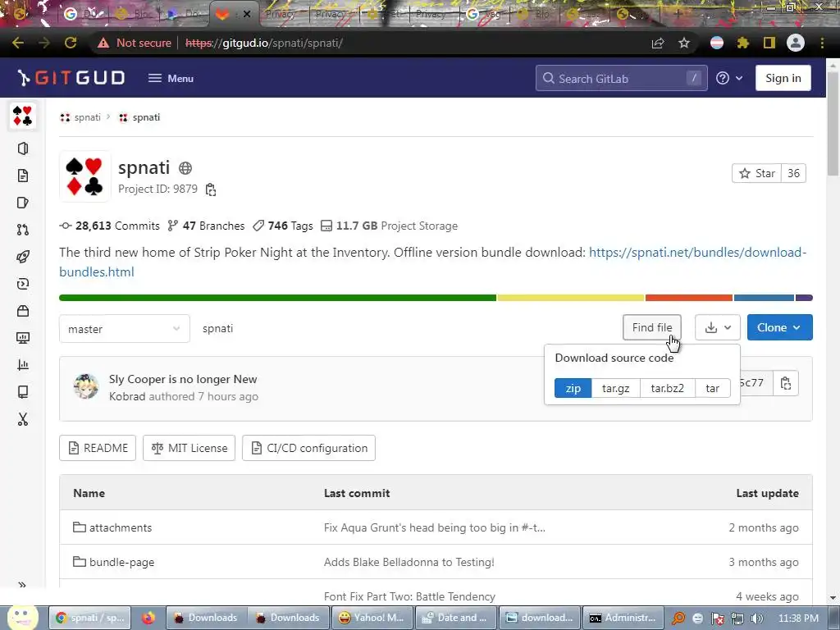Open Repository sidebar icon
This screenshot has height=630, width=840.
pyautogui.click(x=22, y=176)
